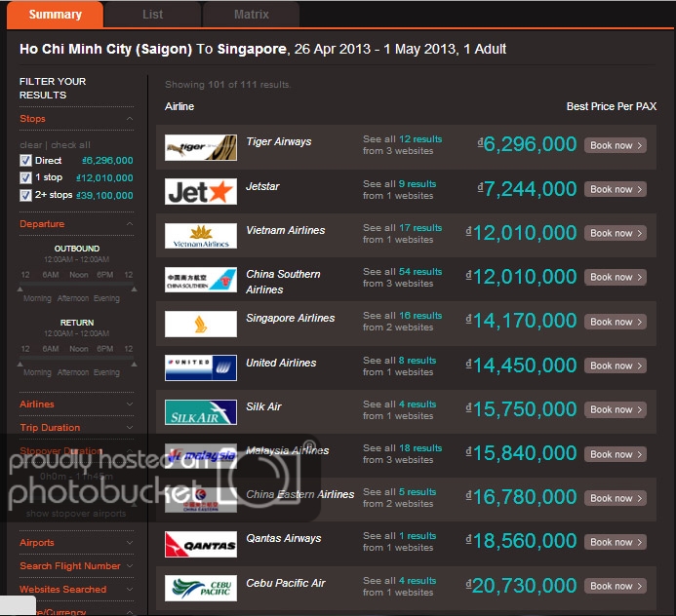Uncheck the Direct flights checkbox
The width and height of the screenshot is (676, 616).
pyautogui.click(x=26, y=161)
